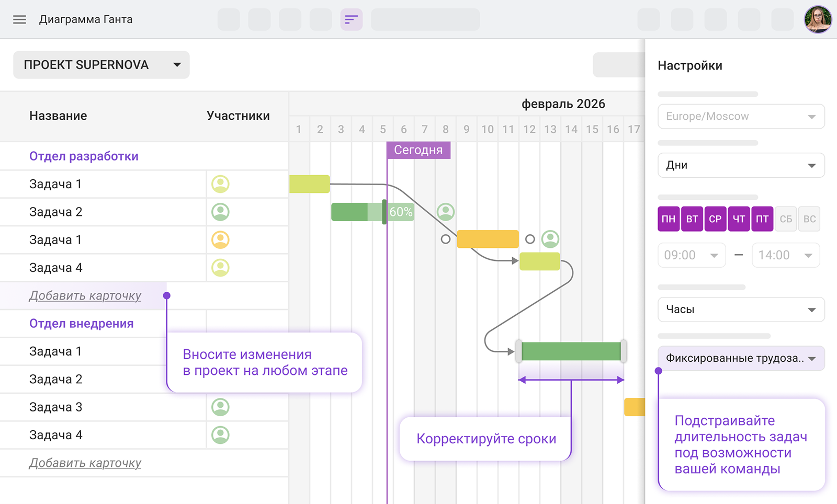Click the Сегодня timeline marker
Viewport: 837px width, 504px height.
click(x=418, y=150)
